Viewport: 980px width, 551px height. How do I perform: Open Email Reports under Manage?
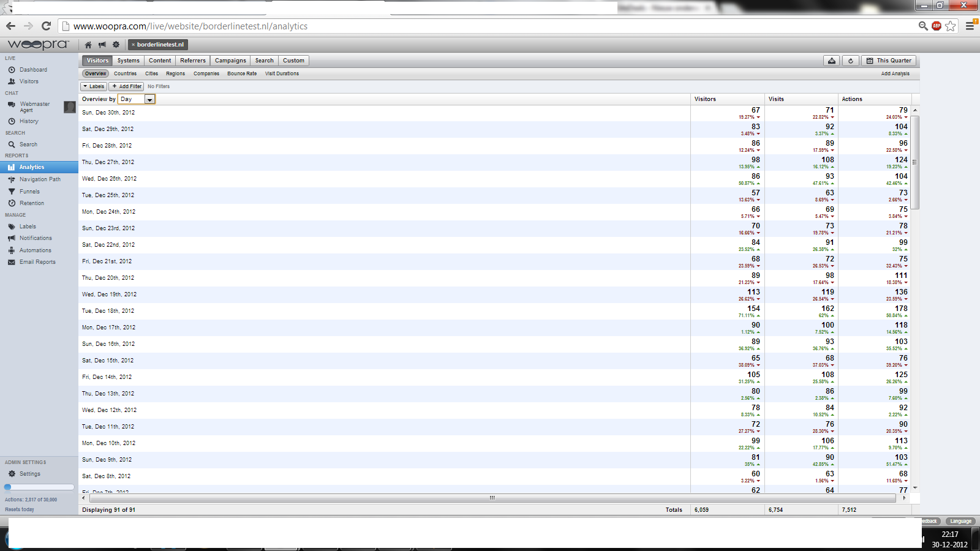(x=37, y=262)
